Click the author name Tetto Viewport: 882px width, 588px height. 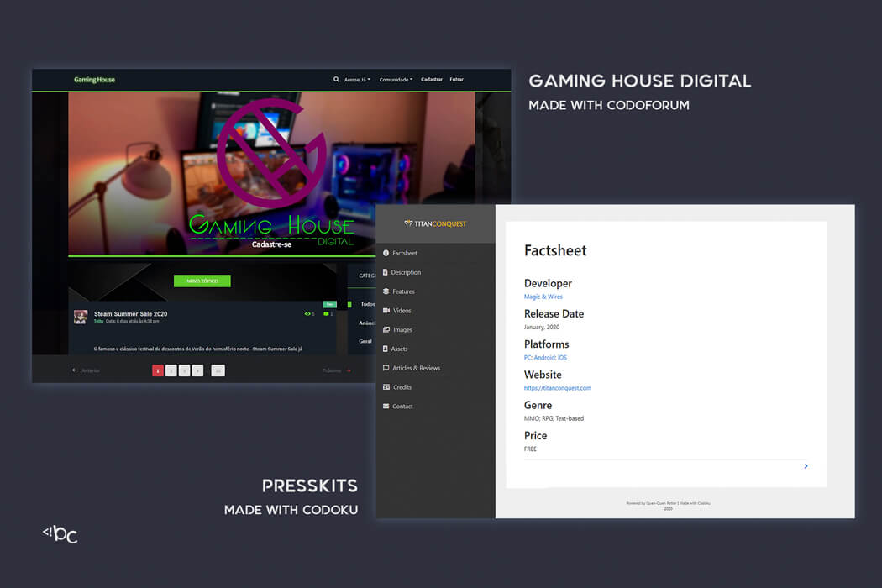click(x=98, y=321)
